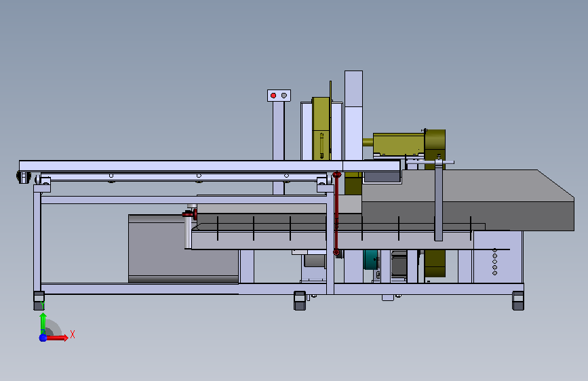
Task: Select the teal component under the table
Action: (370, 260)
